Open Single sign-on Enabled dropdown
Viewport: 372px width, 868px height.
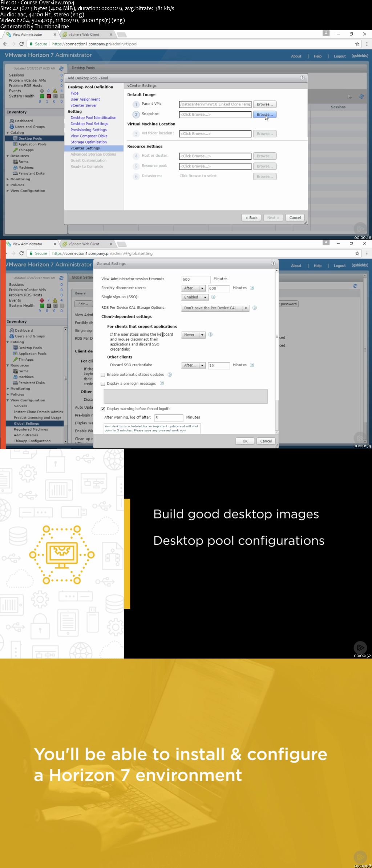(195, 297)
